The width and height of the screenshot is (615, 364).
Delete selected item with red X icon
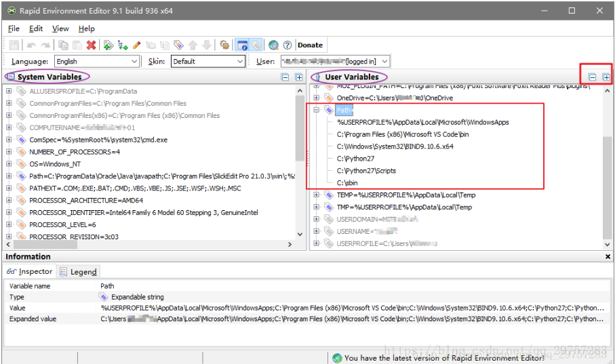92,45
